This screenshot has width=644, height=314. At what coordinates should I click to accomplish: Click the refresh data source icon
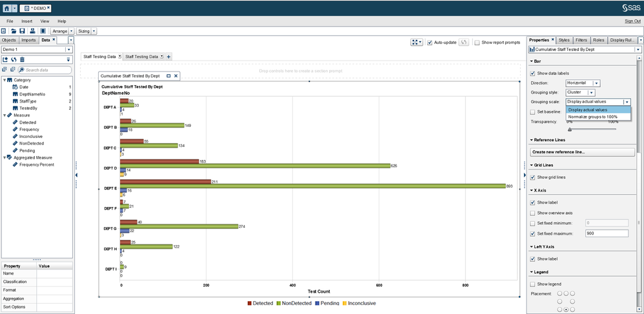pyautogui.click(x=14, y=59)
